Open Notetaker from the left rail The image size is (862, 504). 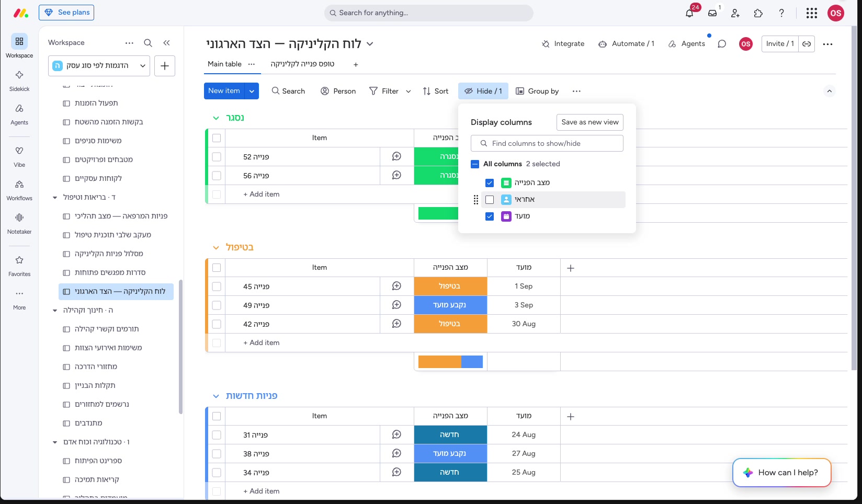[19, 223]
